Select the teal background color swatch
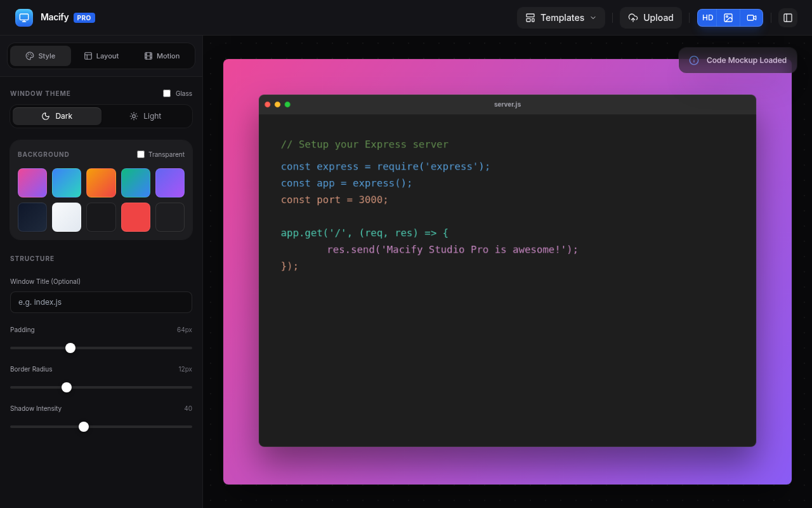812x508 pixels. [135, 182]
